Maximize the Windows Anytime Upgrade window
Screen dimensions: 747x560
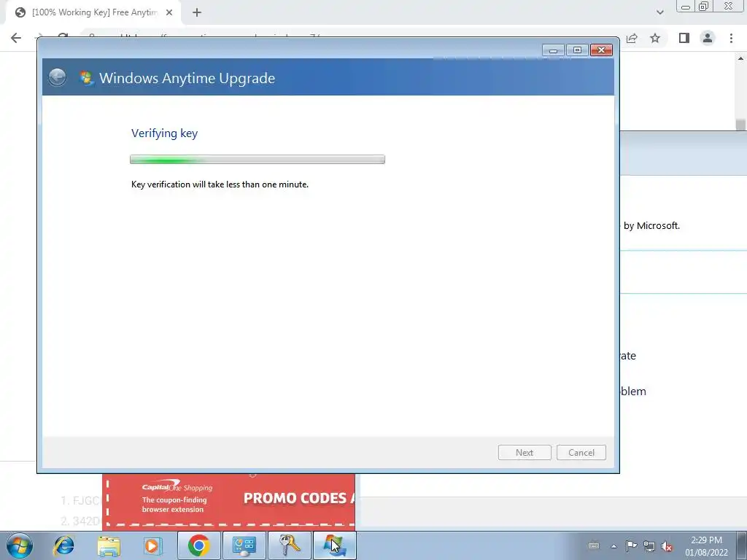click(x=577, y=50)
